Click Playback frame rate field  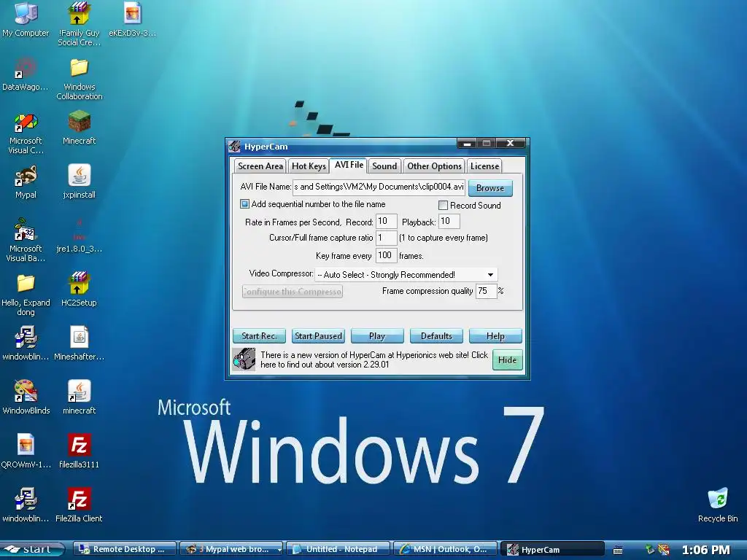point(449,221)
